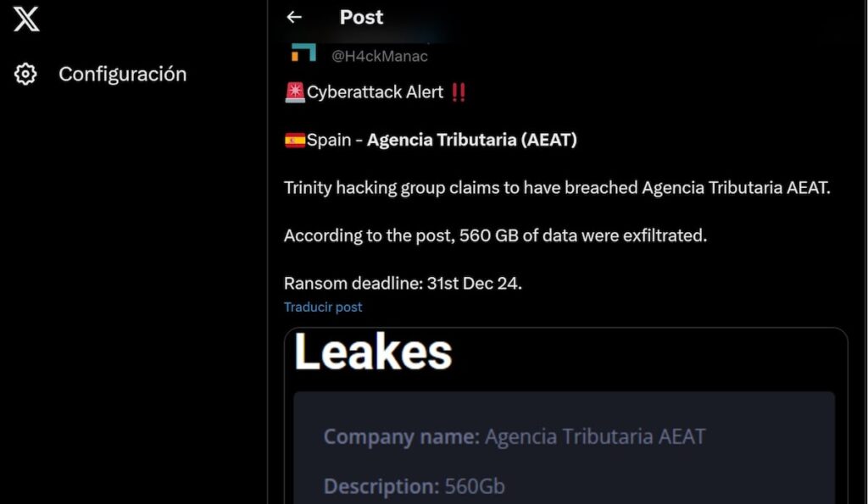Click the Cyberattack Alert text
This screenshot has height=504, width=868.
click(375, 92)
